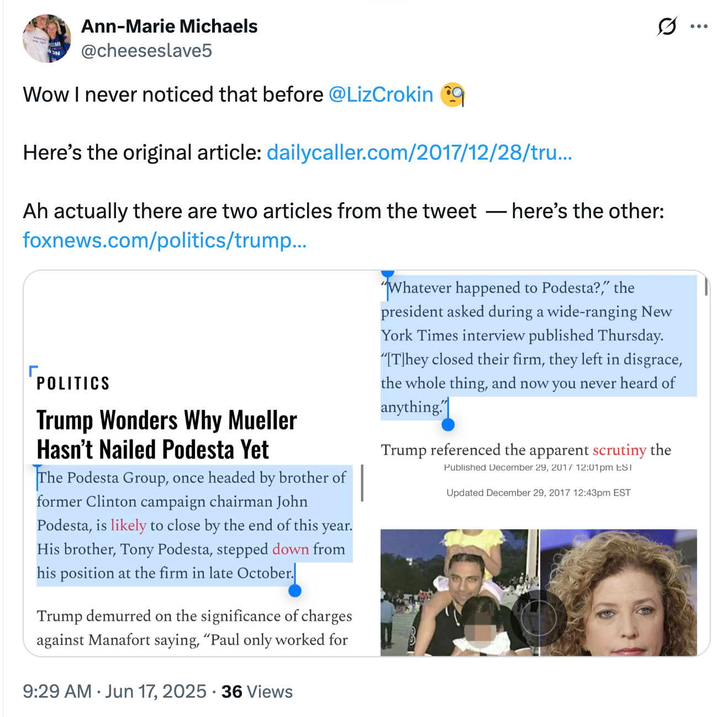Open the Grok slashed-circle icon
The width and height of the screenshot is (728, 717).
pos(667,26)
